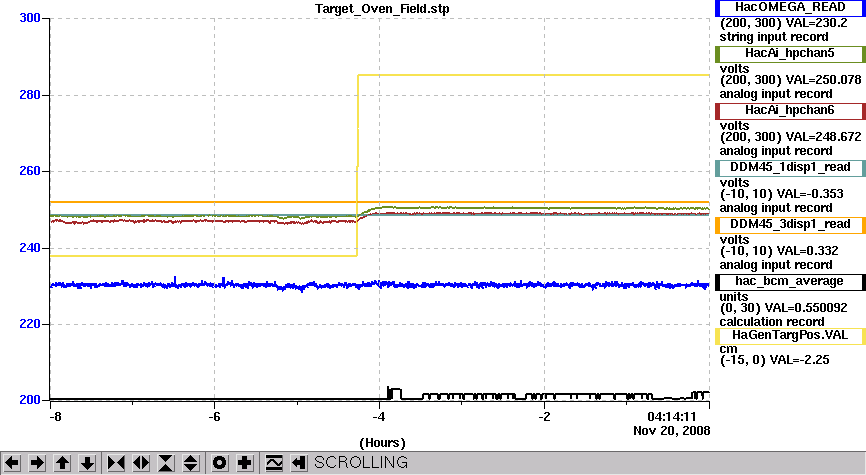Click the y-axis label 240
Screen dimensions: 866x475
point(30,248)
